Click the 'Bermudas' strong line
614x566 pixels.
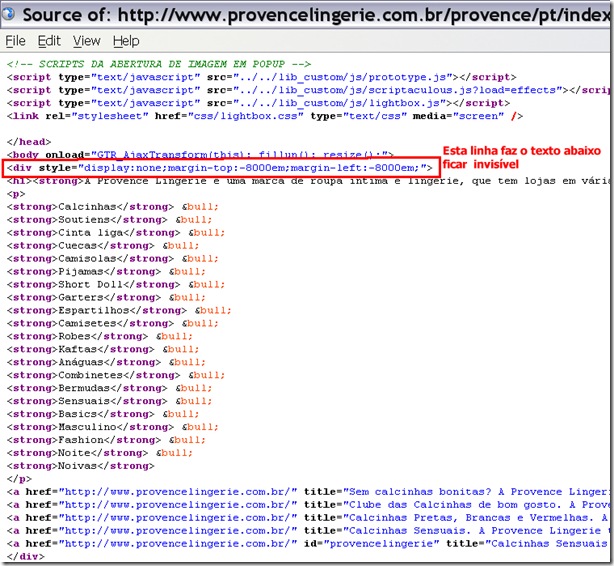(x=109, y=388)
